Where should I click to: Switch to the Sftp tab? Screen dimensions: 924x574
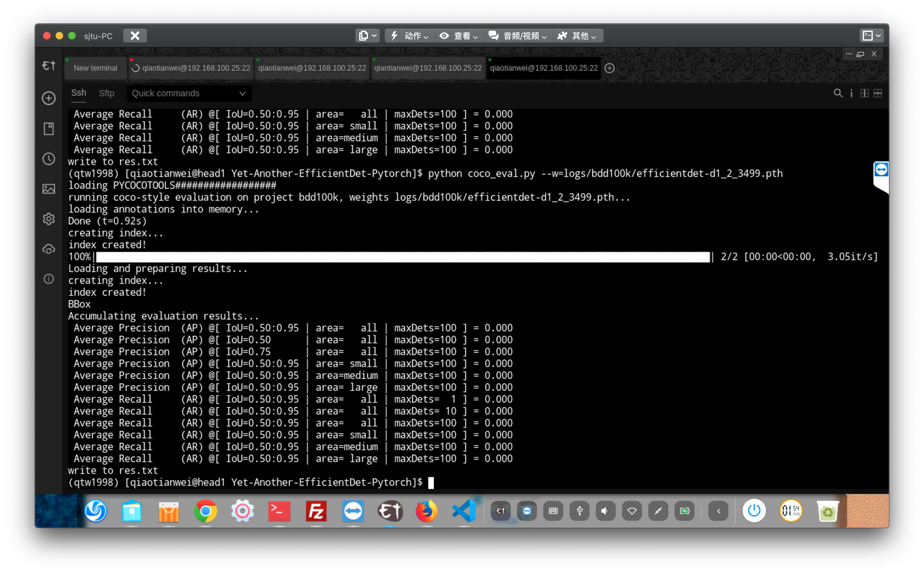pos(107,93)
